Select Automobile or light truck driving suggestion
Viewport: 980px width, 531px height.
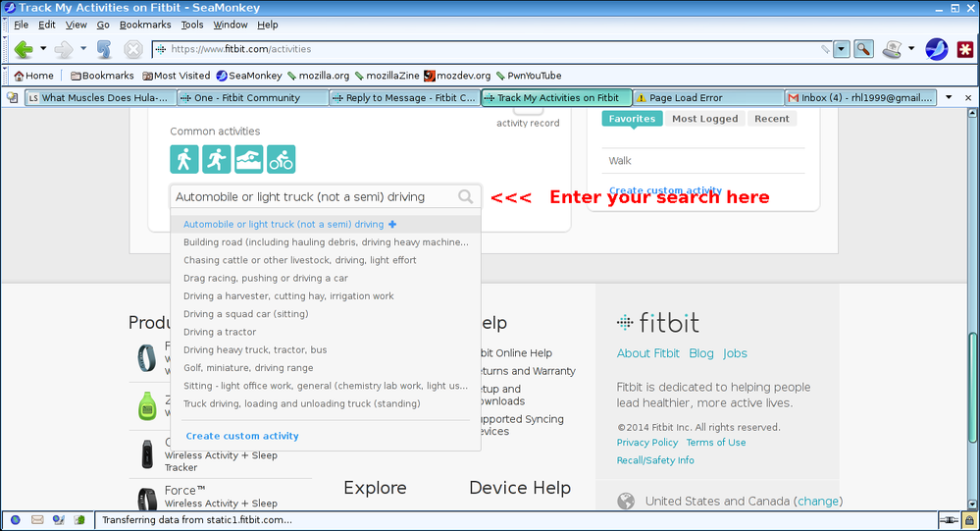pos(326,224)
